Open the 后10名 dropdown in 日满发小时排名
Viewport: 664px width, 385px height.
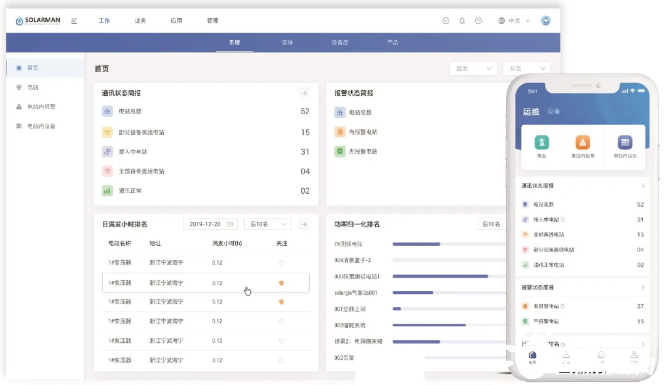point(268,224)
